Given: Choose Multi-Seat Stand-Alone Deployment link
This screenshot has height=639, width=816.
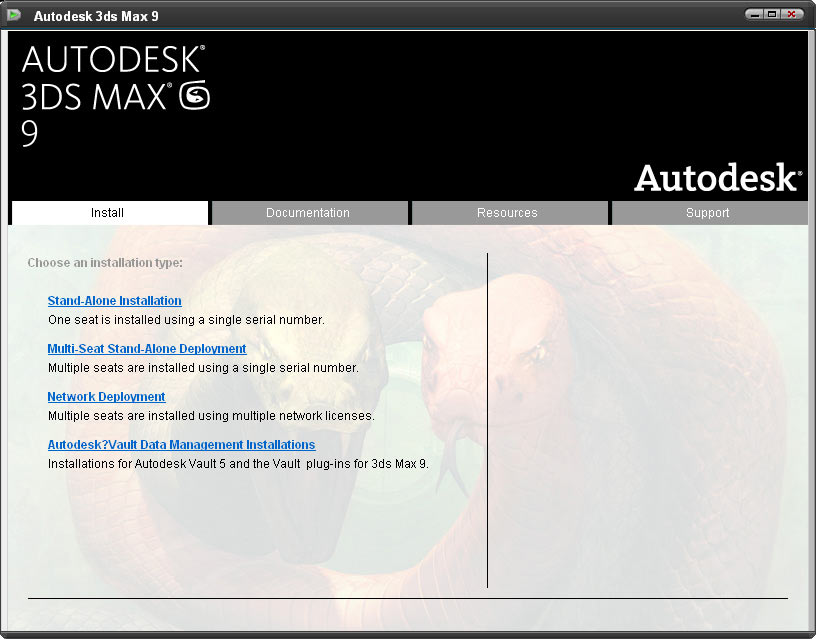Looking at the screenshot, I should coord(147,349).
